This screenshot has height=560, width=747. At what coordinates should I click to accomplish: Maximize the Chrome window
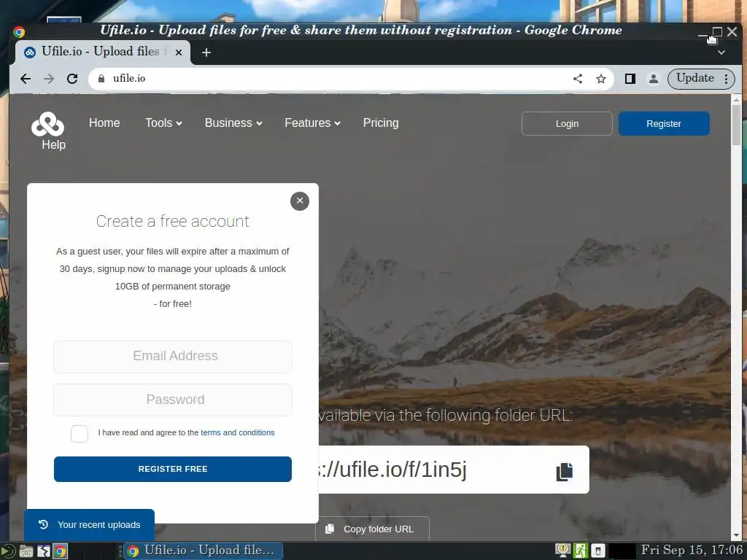click(x=717, y=32)
